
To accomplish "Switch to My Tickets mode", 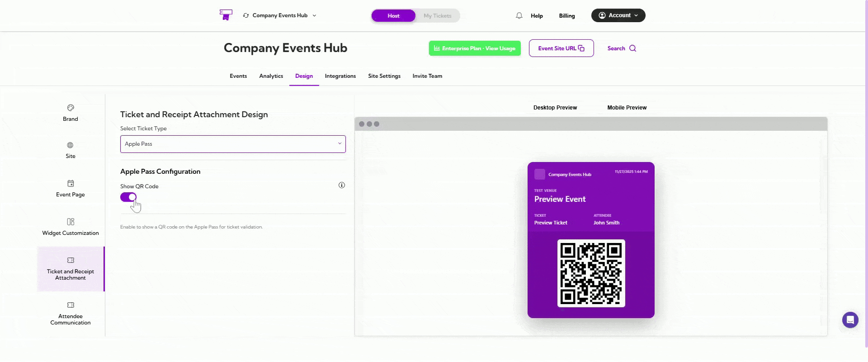I will [x=437, y=16].
